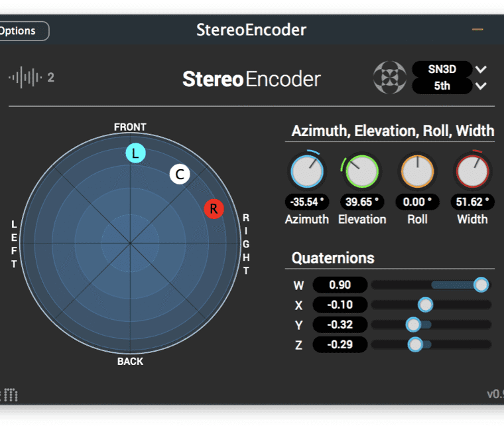Expand the chevron next to SN3D
Screen dimensions: 504x428
pyautogui.click(x=481, y=69)
